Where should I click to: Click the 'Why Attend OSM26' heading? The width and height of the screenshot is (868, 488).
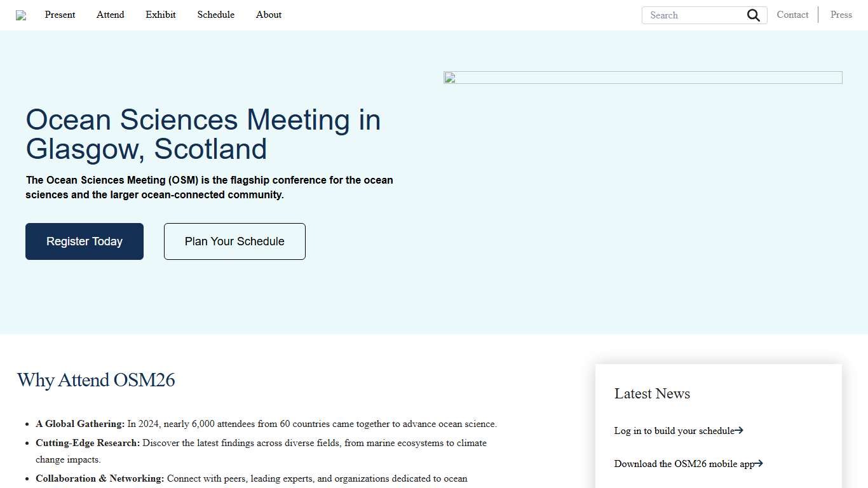pos(96,380)
